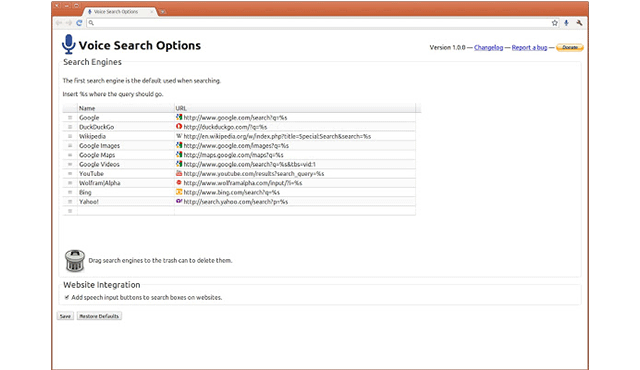
Task: Select the Voice Search Options tab
Action: (x=119, y=12)
